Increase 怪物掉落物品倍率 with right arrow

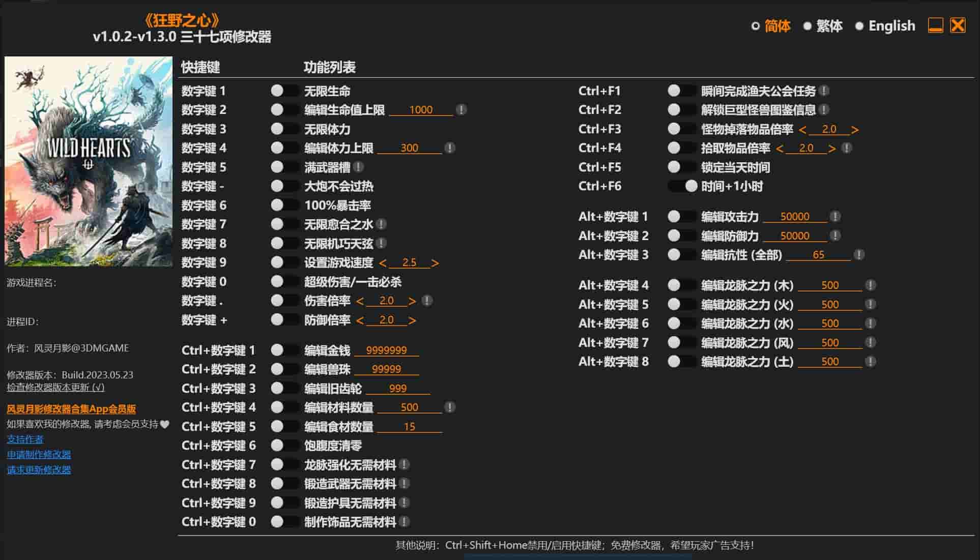(855, 130)
